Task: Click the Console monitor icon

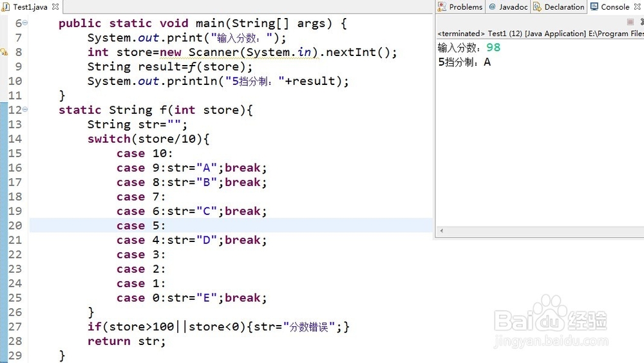Action: coord(594,6)
